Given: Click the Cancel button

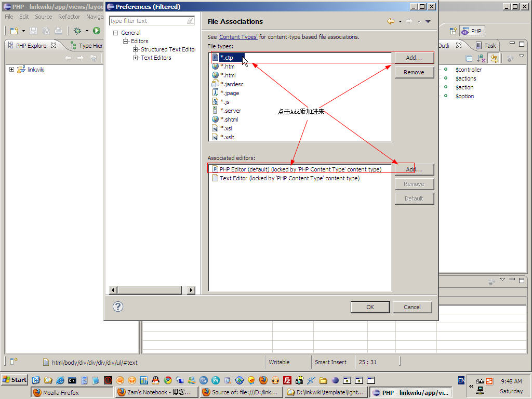Looking at the screenshot, I should [412, 307].
